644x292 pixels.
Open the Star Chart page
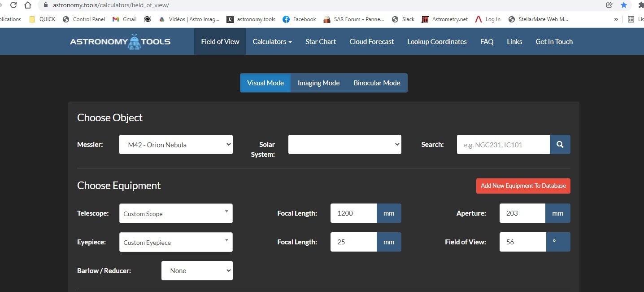(321, 41)
